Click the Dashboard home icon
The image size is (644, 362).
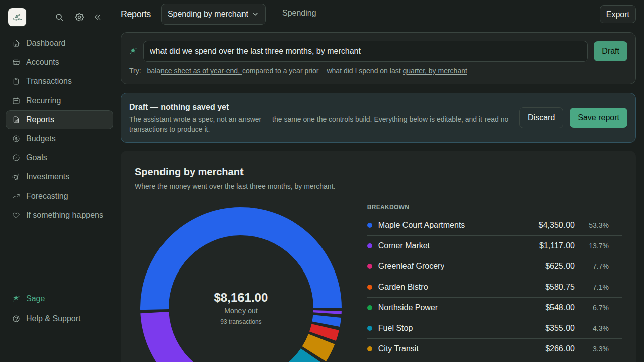(16, 43)
